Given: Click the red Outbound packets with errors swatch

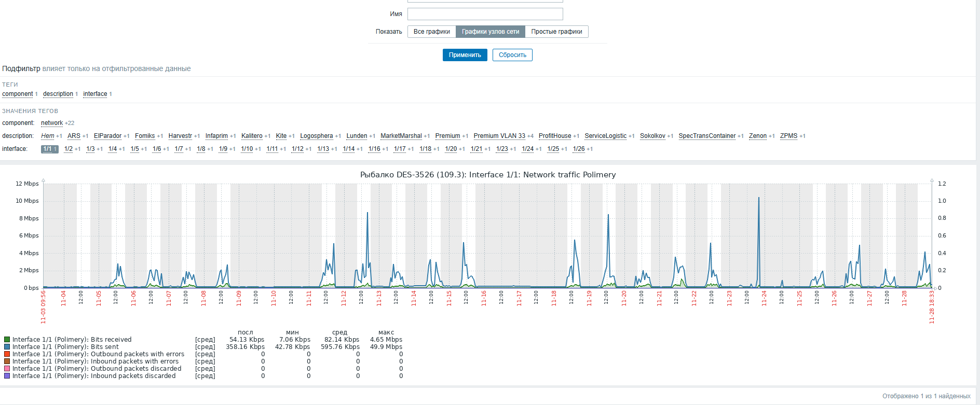Looking at the screenshot, I should point(7,354).
